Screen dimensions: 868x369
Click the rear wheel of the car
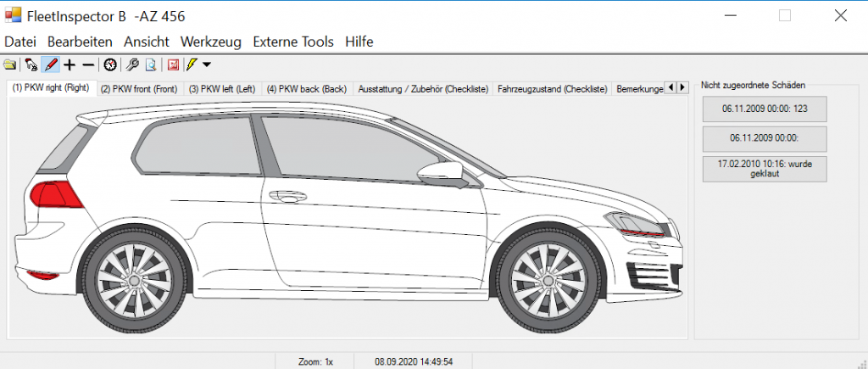pyautogui.click(x=134, y=280)
